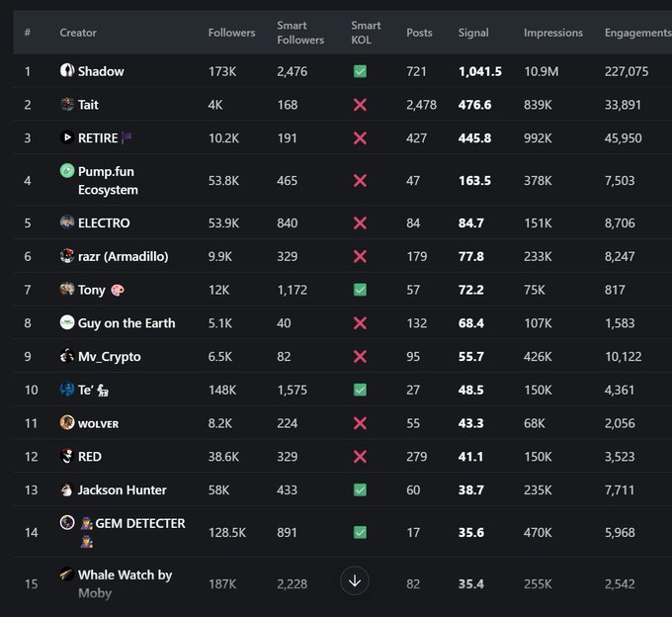The width and height of the screenshot is (672, 617).
Task: Click GEM DETECTER's round avatar
Action: pos(67,522)
